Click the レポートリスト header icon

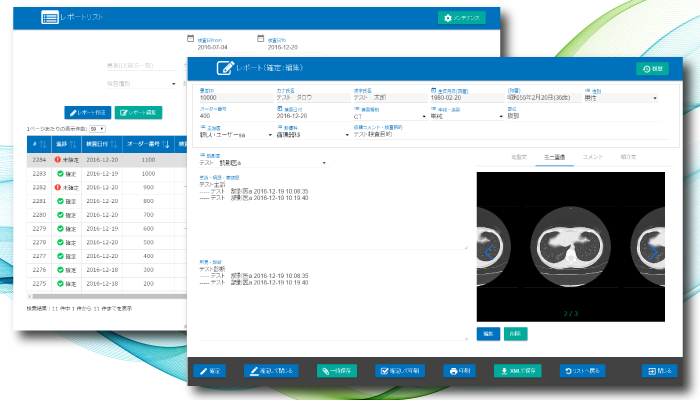pyautogui.click(x=50, y=18)
